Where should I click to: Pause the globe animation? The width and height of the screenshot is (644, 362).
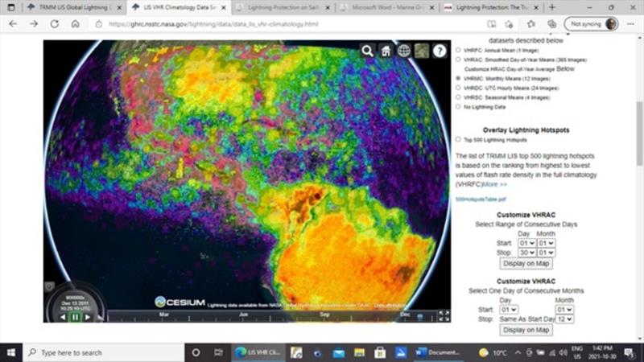75,317
